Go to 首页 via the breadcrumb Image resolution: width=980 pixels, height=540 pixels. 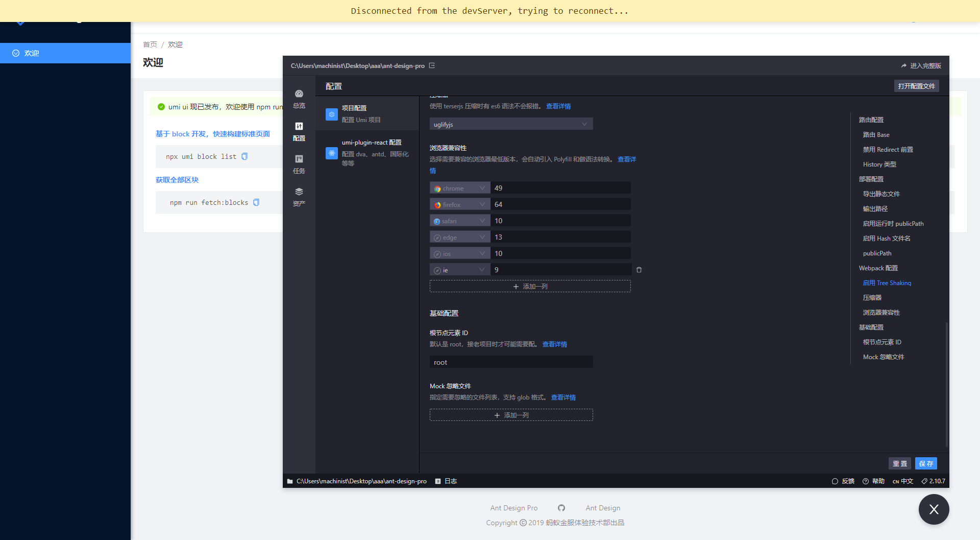coord(150,44)
